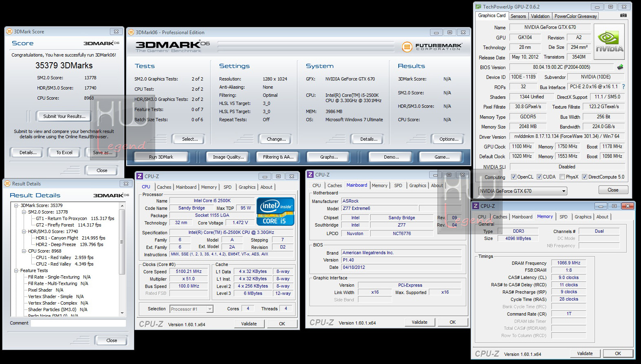The image size is (641, 364).
Task: Open Validation tab in GPU-Z
Action: 540,16
